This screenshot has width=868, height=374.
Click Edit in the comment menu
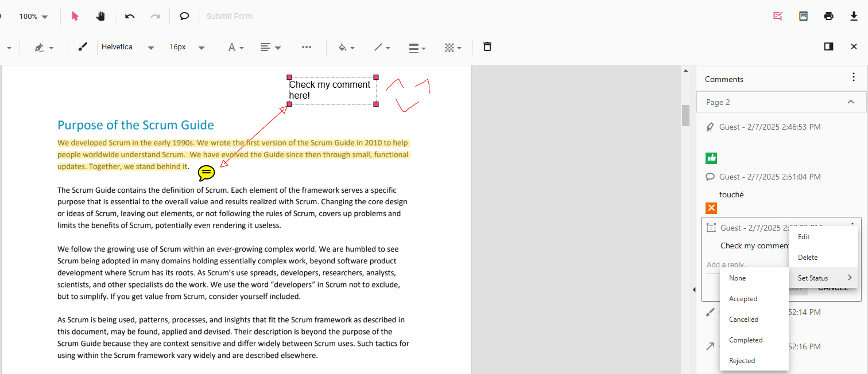point(804,237)
